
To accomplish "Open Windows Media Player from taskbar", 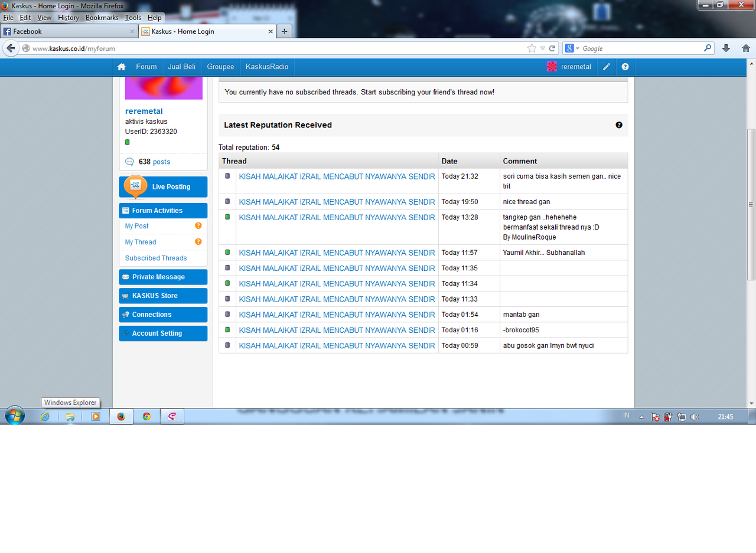I will (96, 416).
